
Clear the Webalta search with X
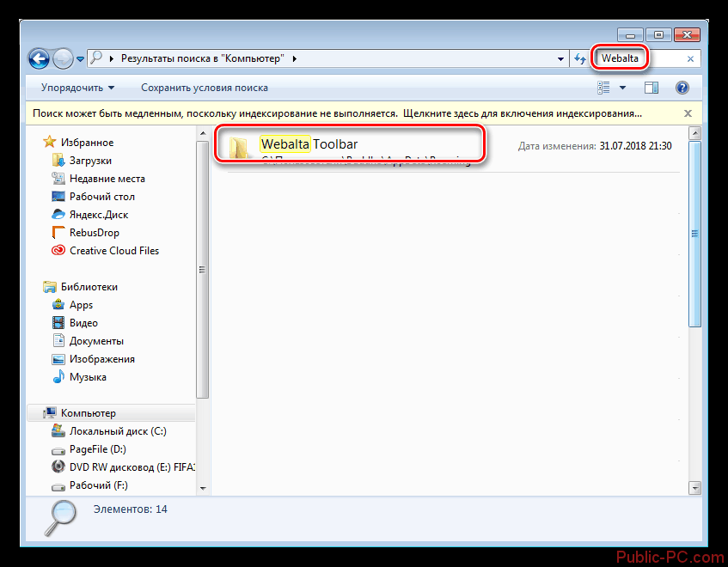(x=690, y=59)
